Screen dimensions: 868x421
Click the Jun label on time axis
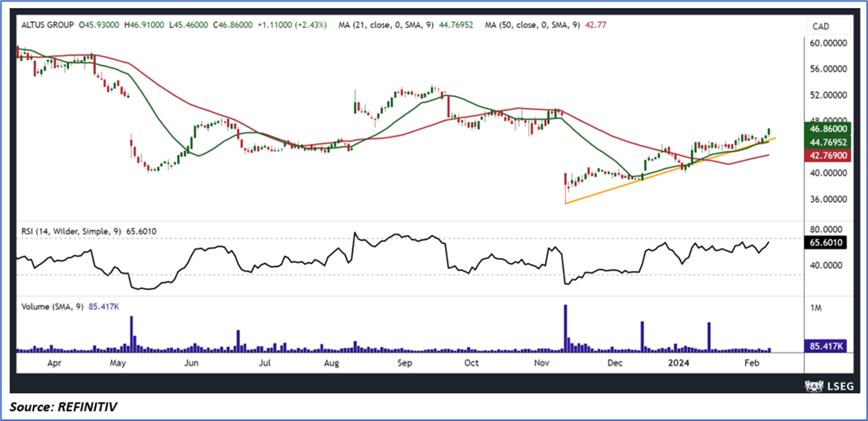point(191,363)
